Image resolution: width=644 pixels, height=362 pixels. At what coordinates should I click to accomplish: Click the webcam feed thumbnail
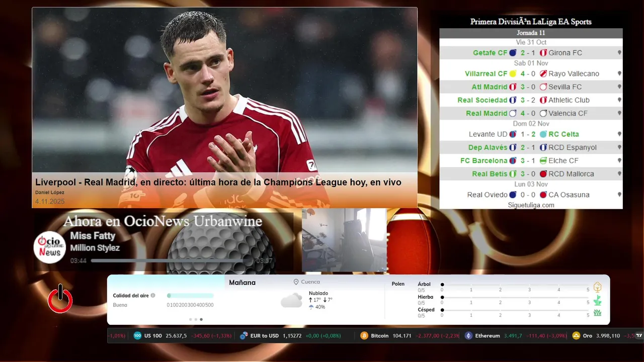[x=344, y=240]
